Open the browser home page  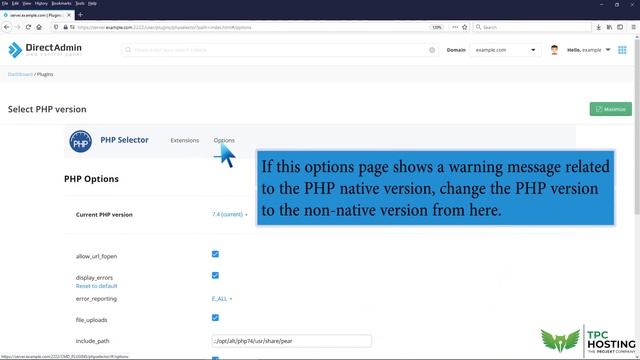pos(39,27)
